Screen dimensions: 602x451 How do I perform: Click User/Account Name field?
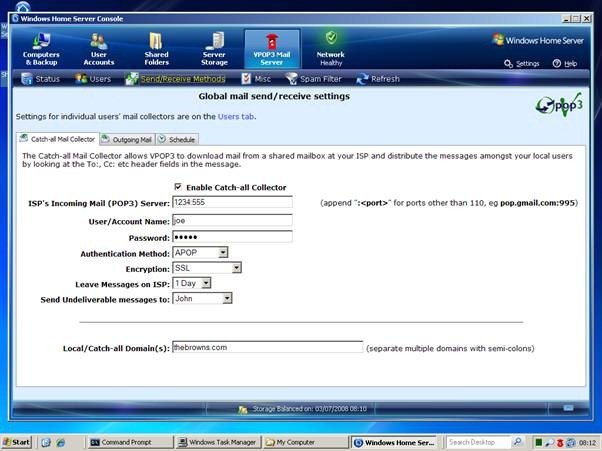[232, 220]
